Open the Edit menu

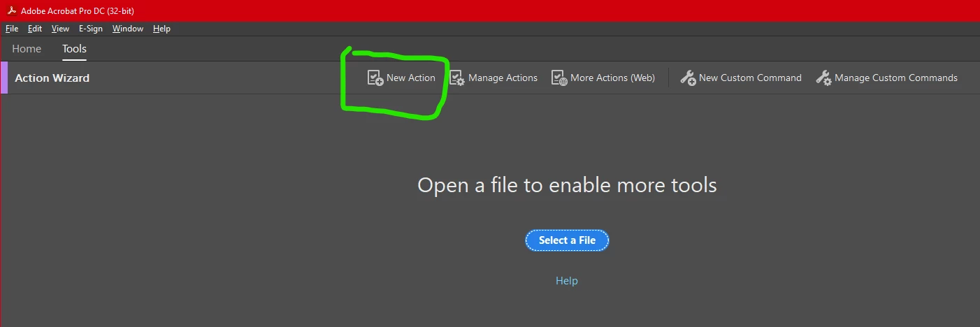click(35, 29)
